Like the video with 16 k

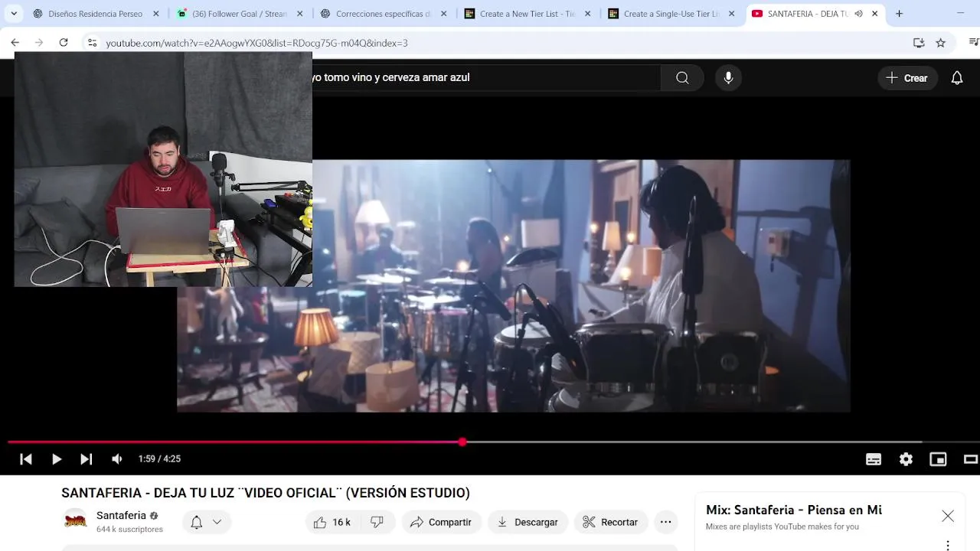point(332,522)
